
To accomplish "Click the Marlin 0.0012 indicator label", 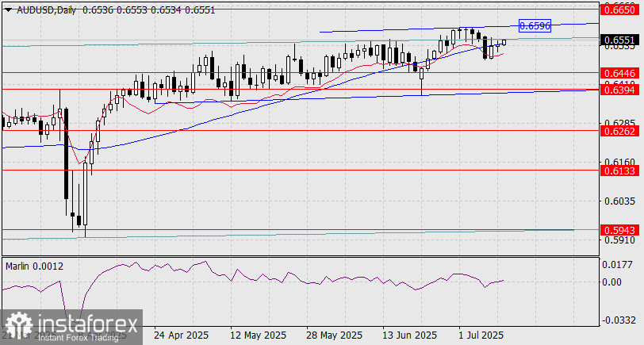I will click(x=35, y=266).
